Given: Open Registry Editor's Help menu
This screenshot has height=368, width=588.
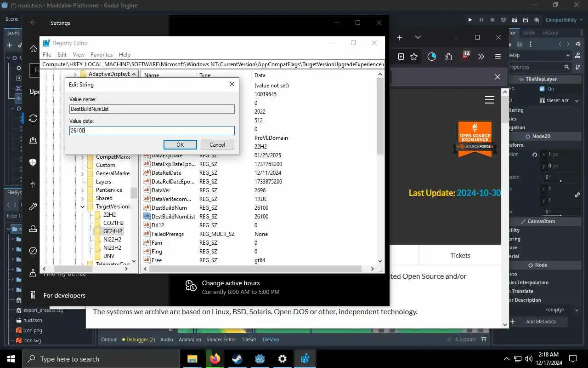Looking at the screenshot, I should coord(124,54).
